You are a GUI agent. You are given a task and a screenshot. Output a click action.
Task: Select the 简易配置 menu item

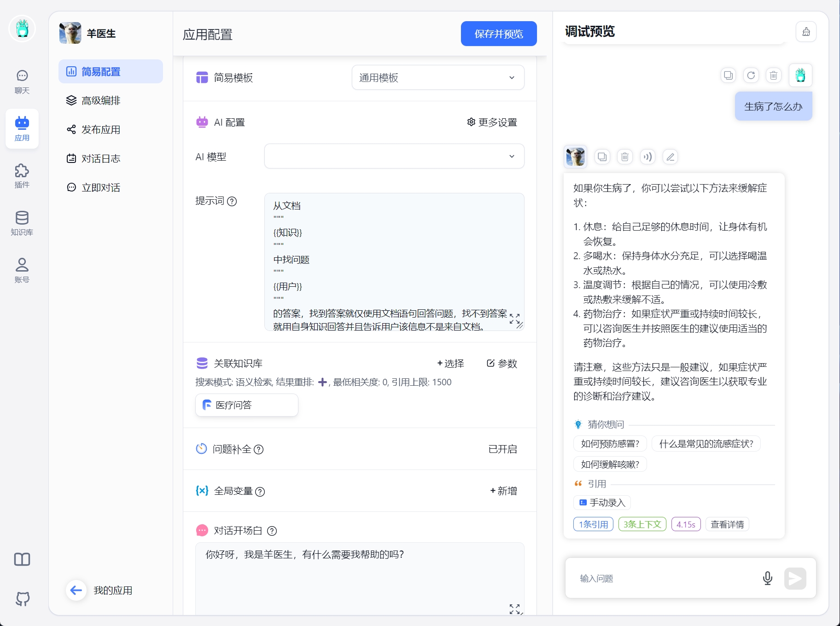point(111,71)
